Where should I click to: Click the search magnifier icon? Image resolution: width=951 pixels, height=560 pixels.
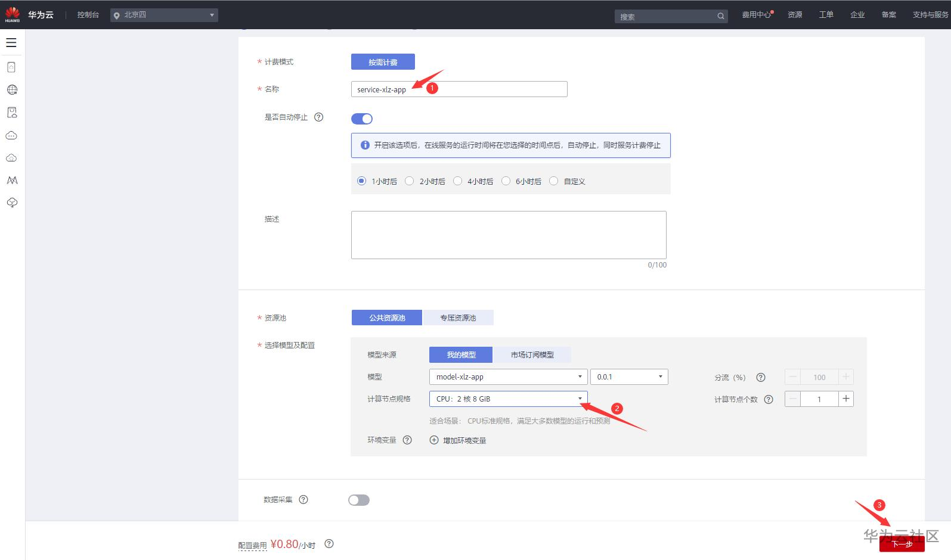tap(721, 17)
